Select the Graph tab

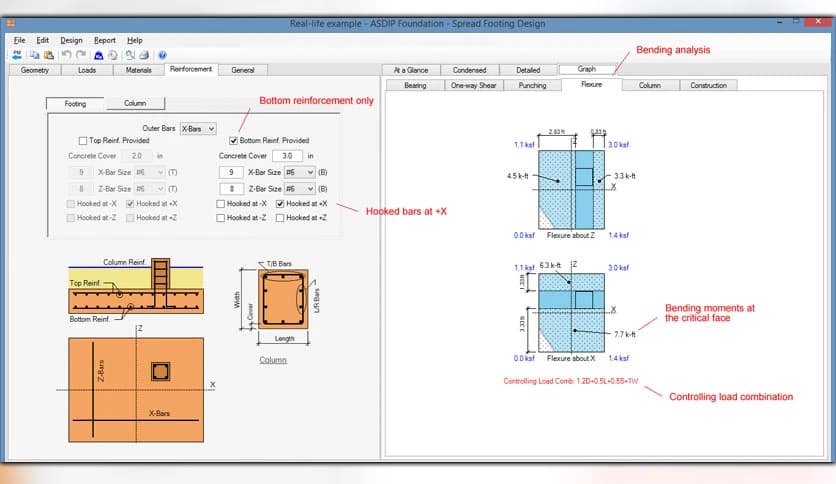pyautogui.click(x=586, y=69)
